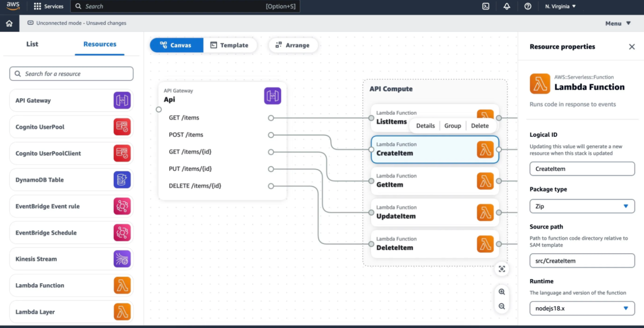This screenshot has height=328, width=644.
Task: Click the GET /items output port
Action: point(271,118)
